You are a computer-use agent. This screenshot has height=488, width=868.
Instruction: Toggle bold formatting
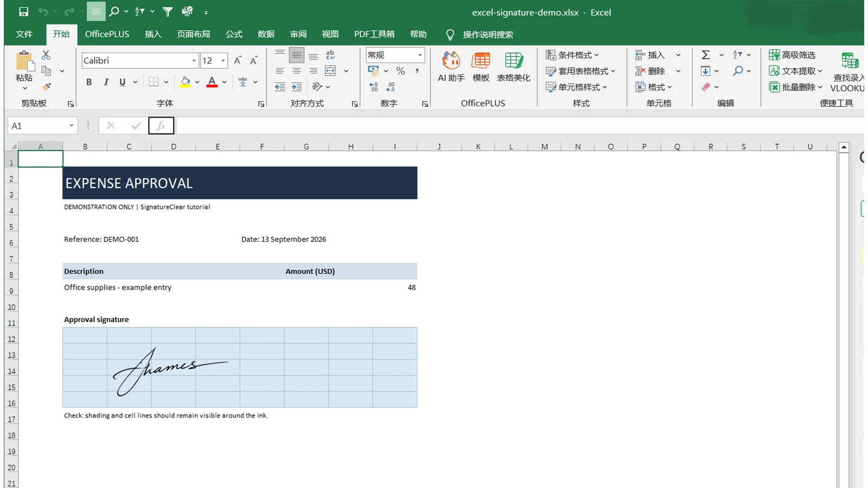pyautogui.click(x=89, y=82)
